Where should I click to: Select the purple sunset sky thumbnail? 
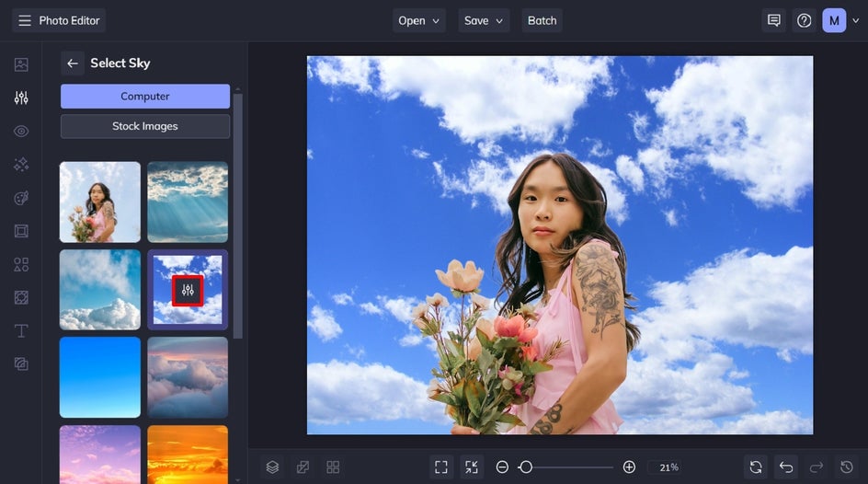click(x=100, y=455)
